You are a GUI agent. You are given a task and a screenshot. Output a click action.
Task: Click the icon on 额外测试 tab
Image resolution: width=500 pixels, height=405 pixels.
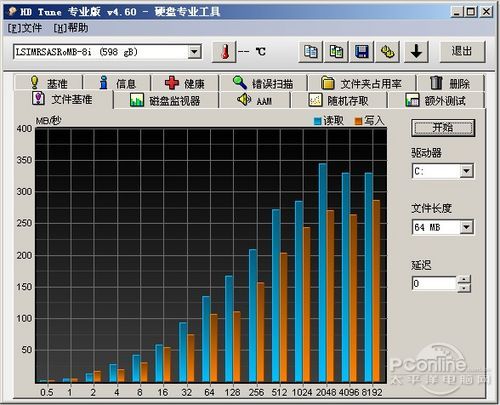coord(412,100)
